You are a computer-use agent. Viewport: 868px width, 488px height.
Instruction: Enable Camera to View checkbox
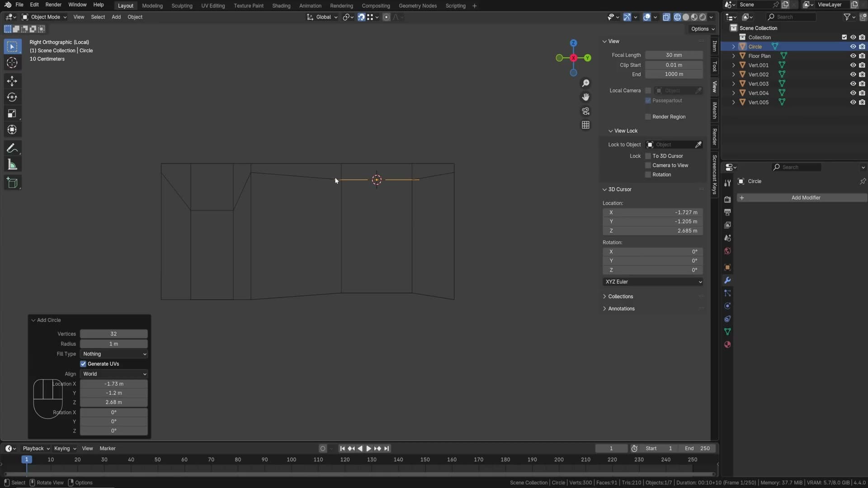click(x=648, y=165)
